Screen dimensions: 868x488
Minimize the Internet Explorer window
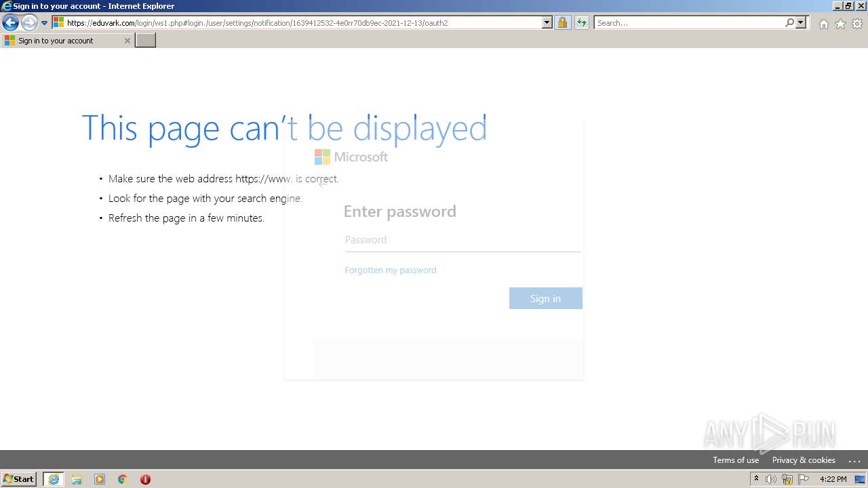coord(837,6)
